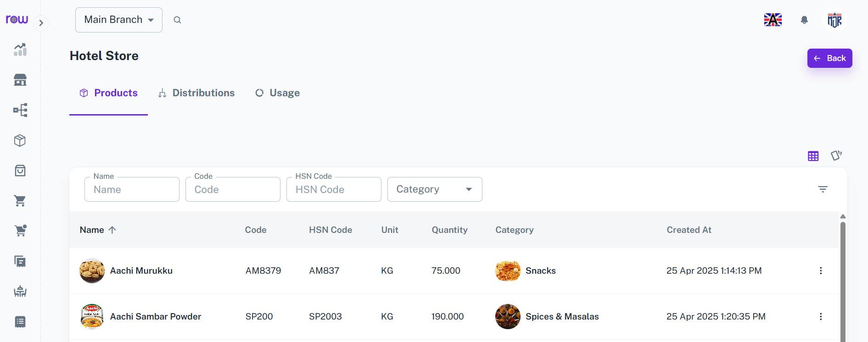Click the store shop icon in sidebar
Viewport: 868px width, 342px height.
20,80
